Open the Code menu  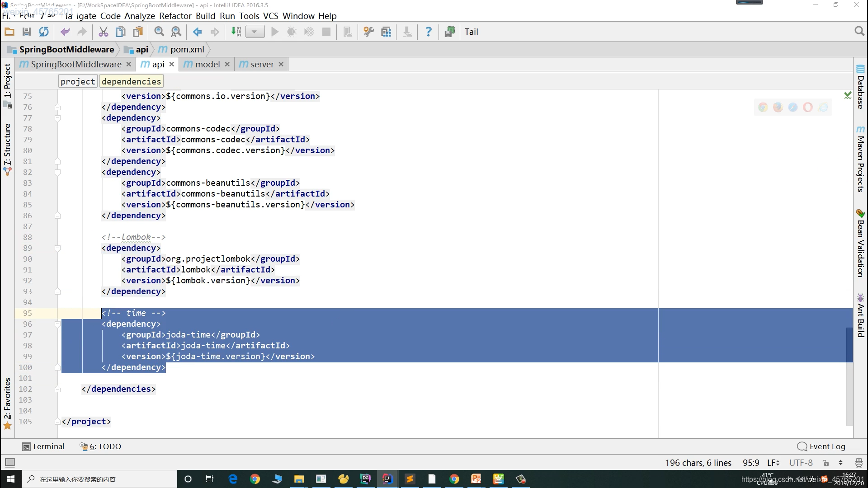110,16
